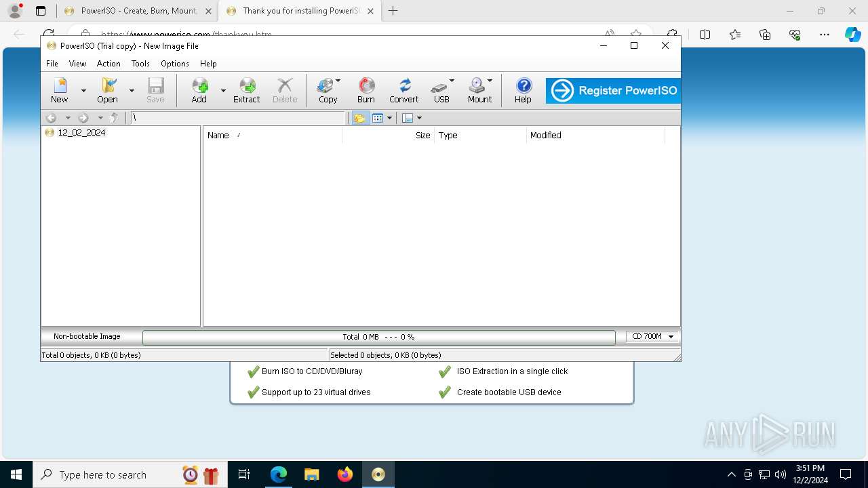Open the CD 700M media size dropdown

(652, 336)
